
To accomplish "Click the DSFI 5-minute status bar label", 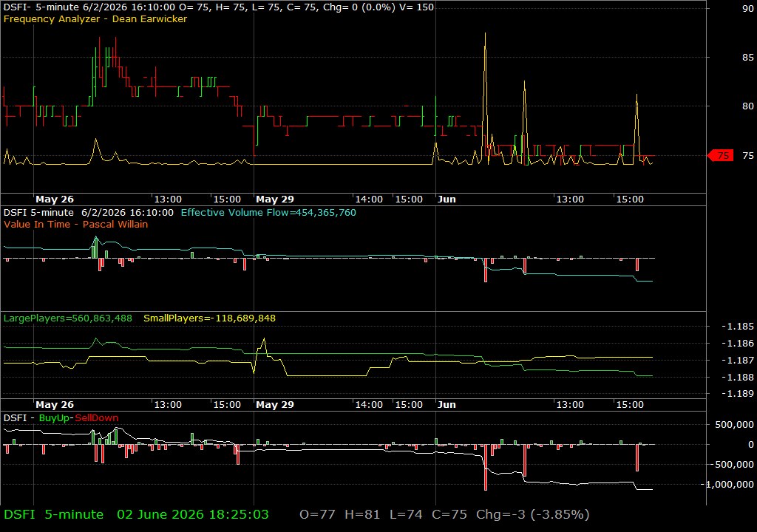I will (x=53, y=514).
